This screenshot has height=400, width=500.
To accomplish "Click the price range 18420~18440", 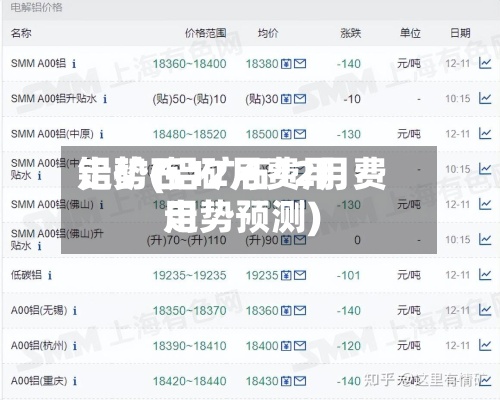I will tap(189, 381).
